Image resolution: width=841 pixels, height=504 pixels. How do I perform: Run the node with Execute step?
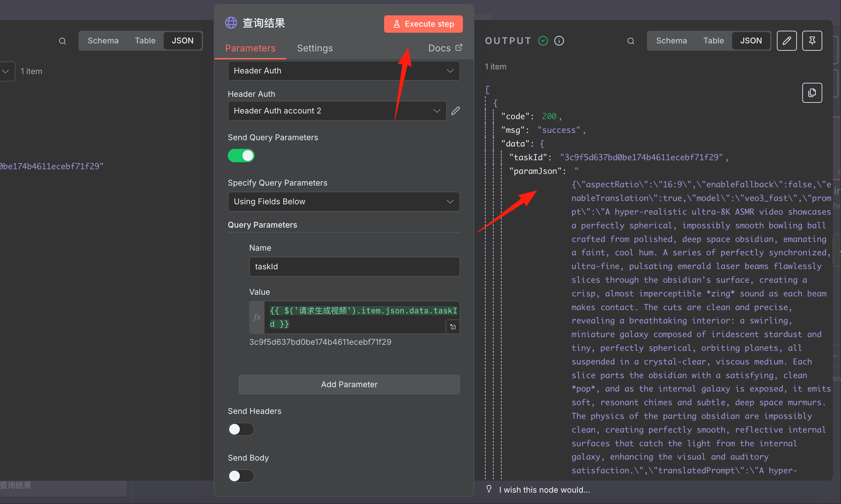coord(424,24)
